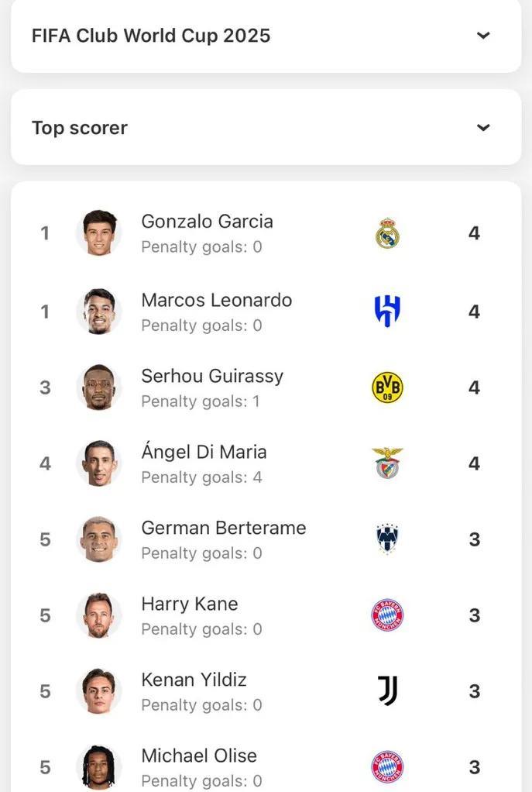Screen dimensions: 532x792
Task: Expand the FIFA Club World Cup 2025 chevron
Action: coord(483,36)
